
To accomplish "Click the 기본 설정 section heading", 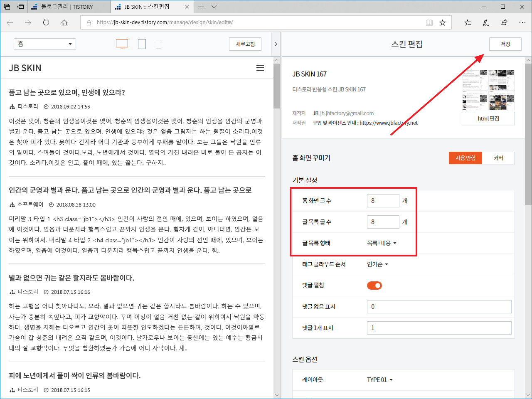I will (305, 180).
